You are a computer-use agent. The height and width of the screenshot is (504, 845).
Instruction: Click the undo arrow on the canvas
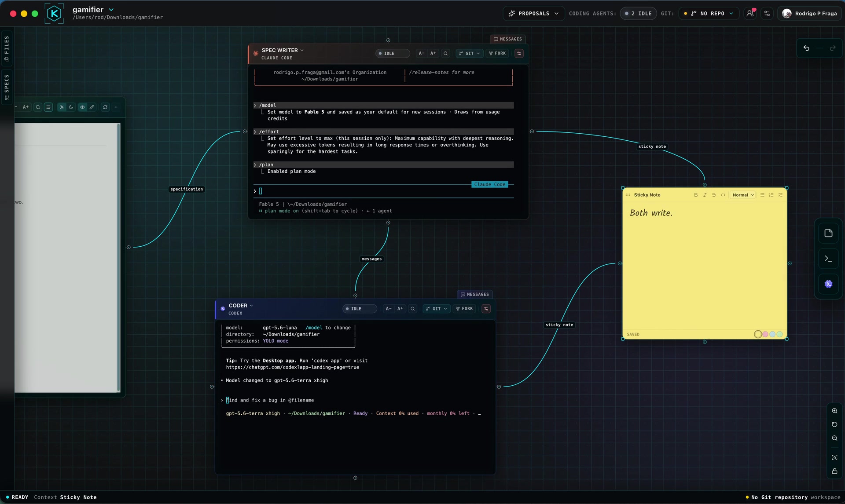(x=806, y=48)
